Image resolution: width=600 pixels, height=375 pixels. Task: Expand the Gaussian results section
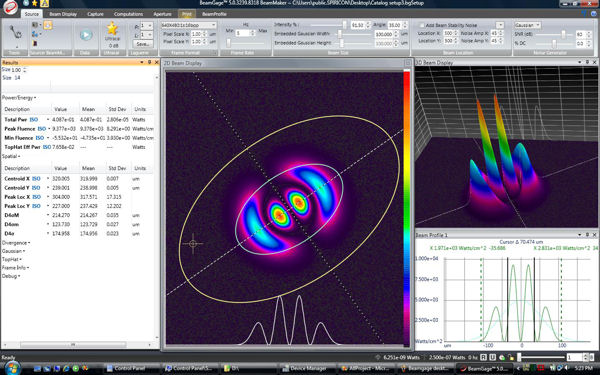(13, 251)
